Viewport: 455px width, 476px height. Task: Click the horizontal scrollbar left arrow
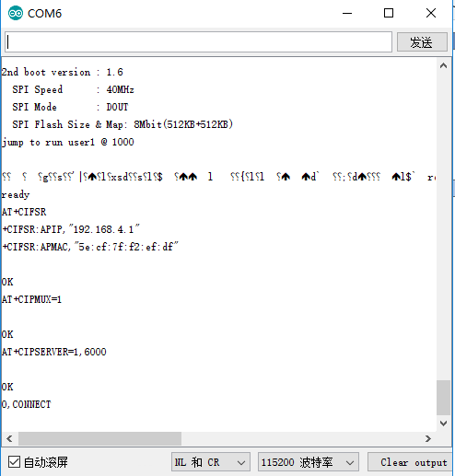(x=9, y=438)
